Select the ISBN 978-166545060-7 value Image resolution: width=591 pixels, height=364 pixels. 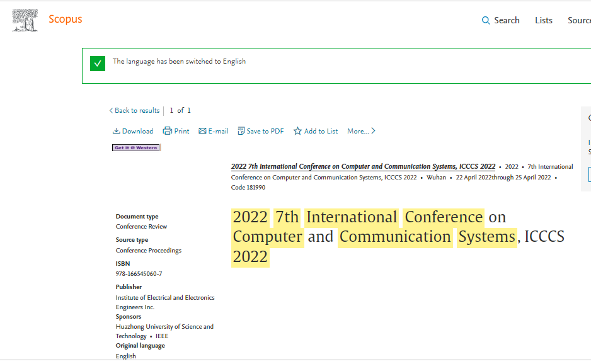click(x=139, y=273)
